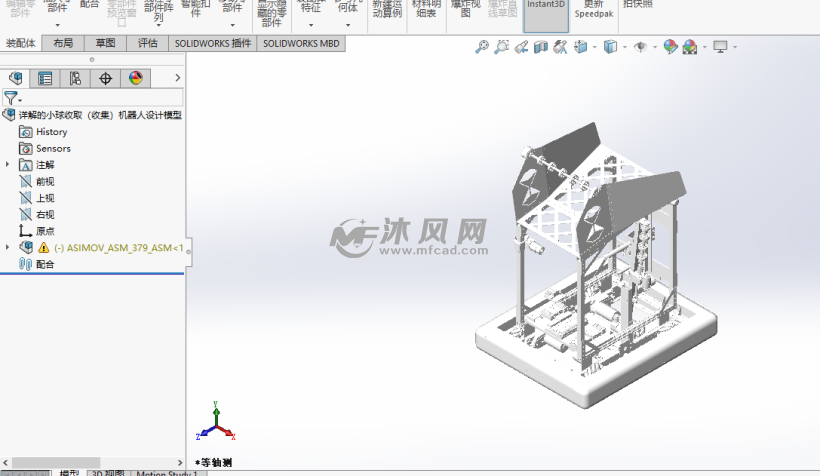Click the 显示隐藏的零部件 button
This screenshot has height=476, width=820.
pos(271,14)
